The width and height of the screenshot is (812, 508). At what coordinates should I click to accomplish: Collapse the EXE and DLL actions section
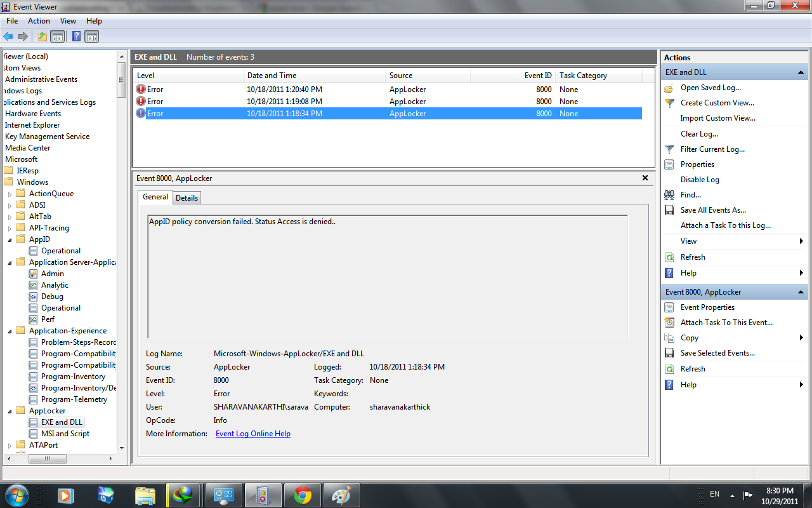click(801, 72)
